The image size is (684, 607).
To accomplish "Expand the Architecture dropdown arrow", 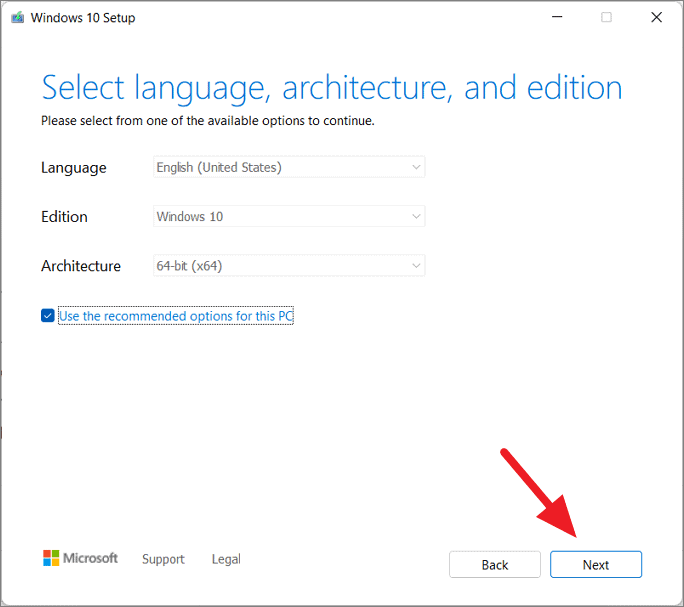I will [x=416, y=266].
